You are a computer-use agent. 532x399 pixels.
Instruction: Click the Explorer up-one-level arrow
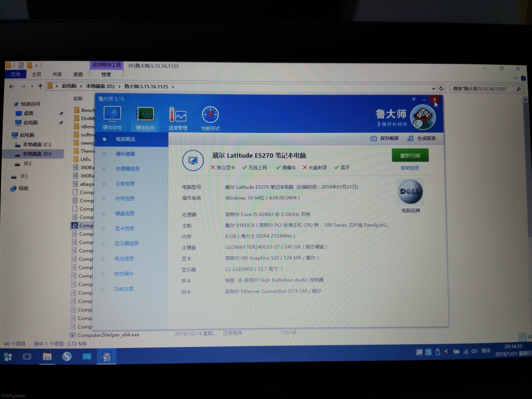click(40, 86)
